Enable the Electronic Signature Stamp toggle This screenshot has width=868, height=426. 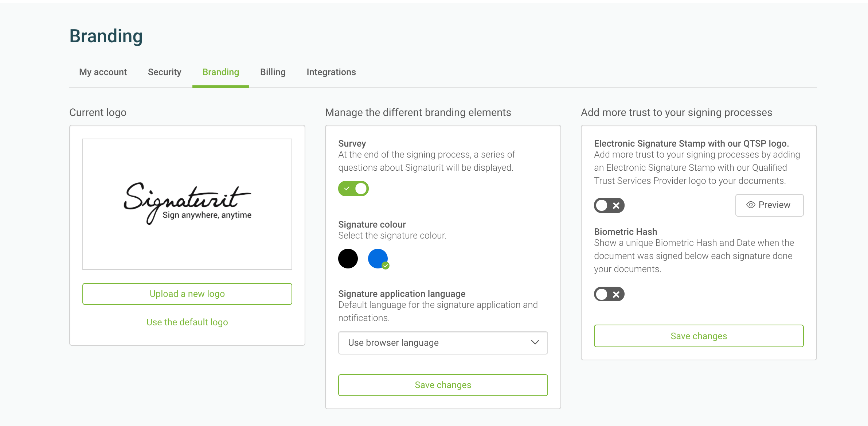click(609, 205)
